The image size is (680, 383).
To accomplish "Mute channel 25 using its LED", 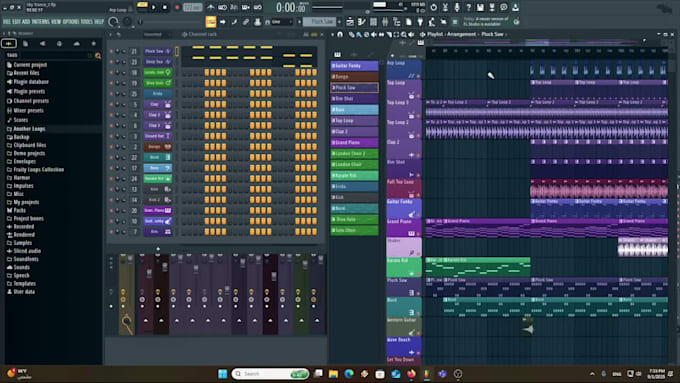I will click(111, 94).
